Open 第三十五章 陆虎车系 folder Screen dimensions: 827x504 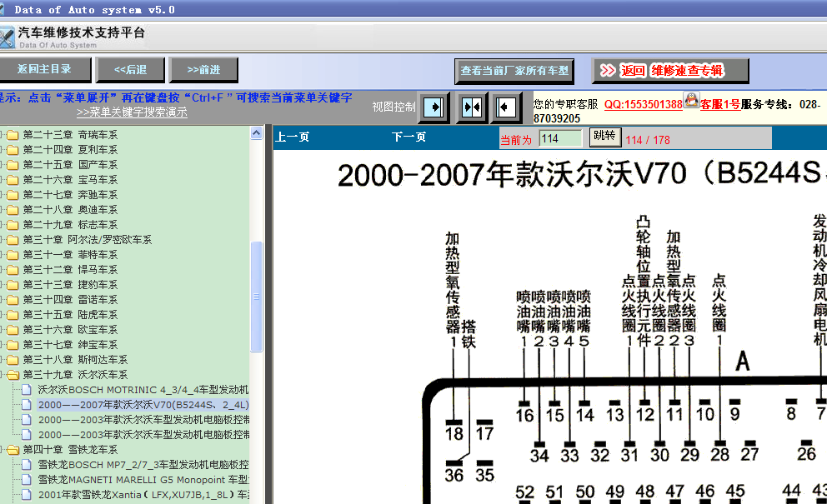click(70, 315)
